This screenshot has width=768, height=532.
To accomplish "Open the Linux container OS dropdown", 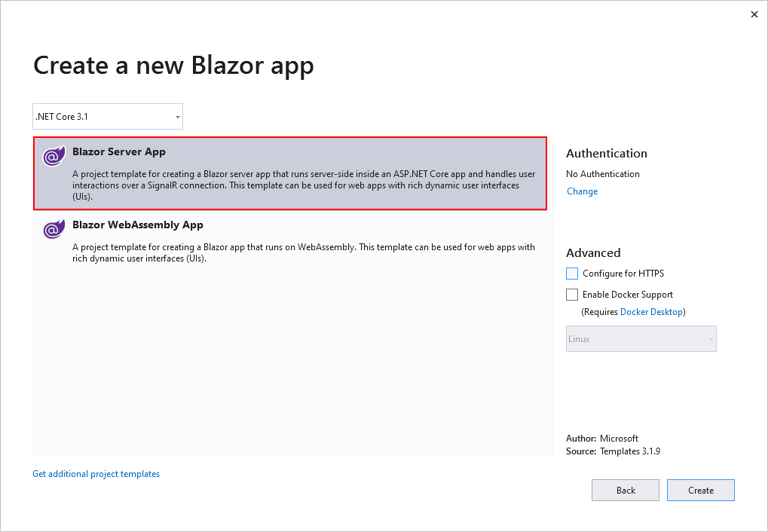I will point(641,339).
